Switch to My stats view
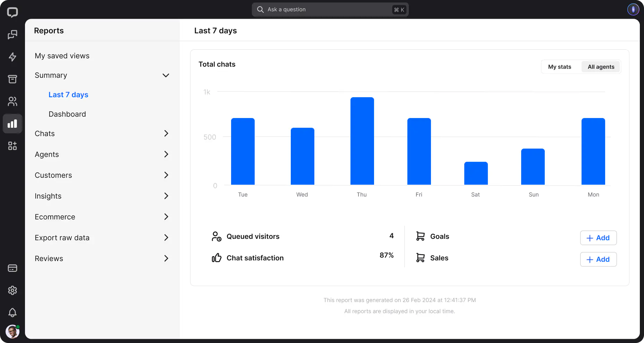This screenshot has width=644, height=343. 560,67
